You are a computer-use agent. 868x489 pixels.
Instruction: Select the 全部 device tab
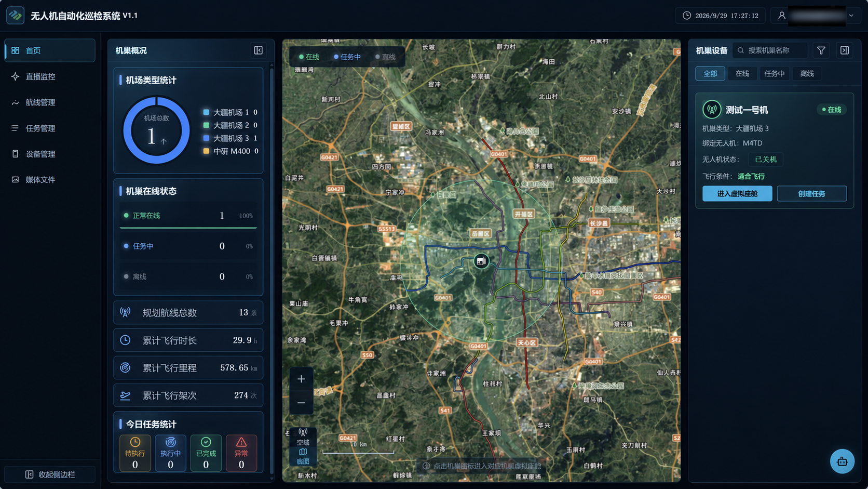(710, 73)
